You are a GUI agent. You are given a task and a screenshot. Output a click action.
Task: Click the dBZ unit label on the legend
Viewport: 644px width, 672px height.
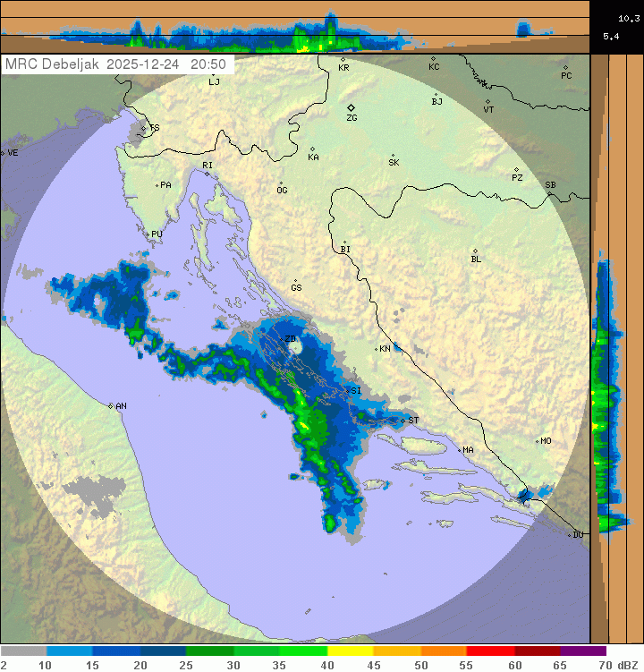pyautogui.click(x=627, y=665)
